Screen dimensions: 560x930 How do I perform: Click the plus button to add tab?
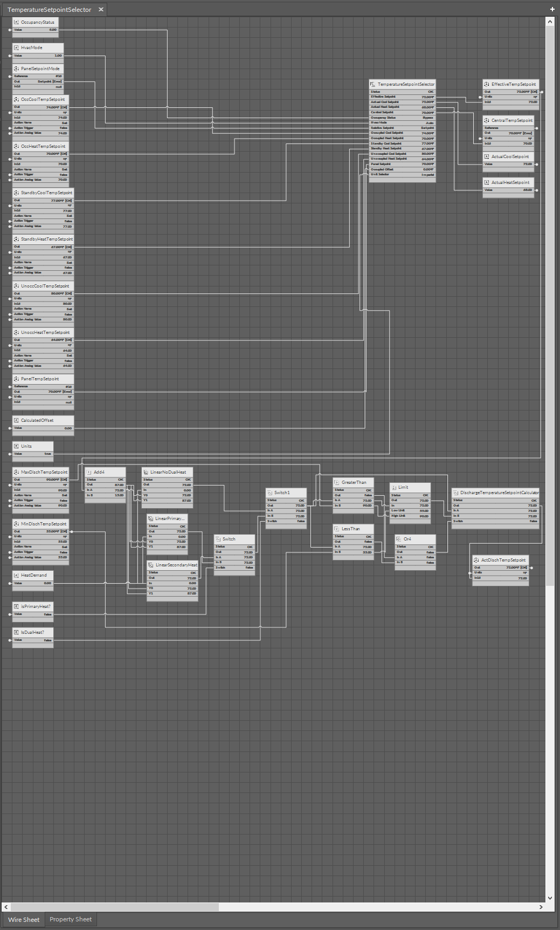click(x=552, y=9)
